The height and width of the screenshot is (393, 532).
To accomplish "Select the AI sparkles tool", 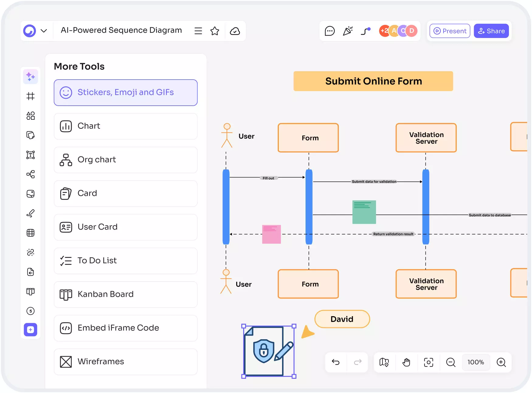I will pos(30,77).
